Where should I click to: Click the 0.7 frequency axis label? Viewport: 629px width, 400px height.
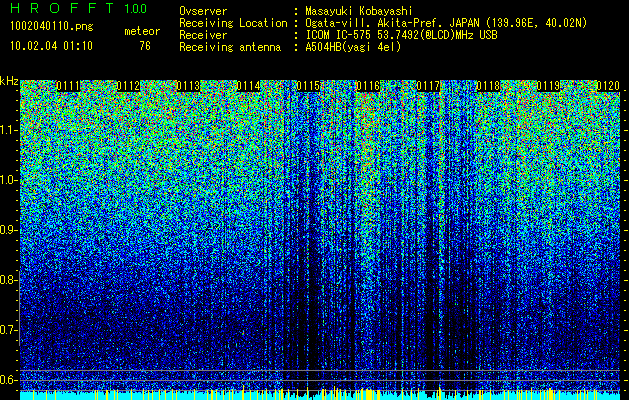pos(9,330)
